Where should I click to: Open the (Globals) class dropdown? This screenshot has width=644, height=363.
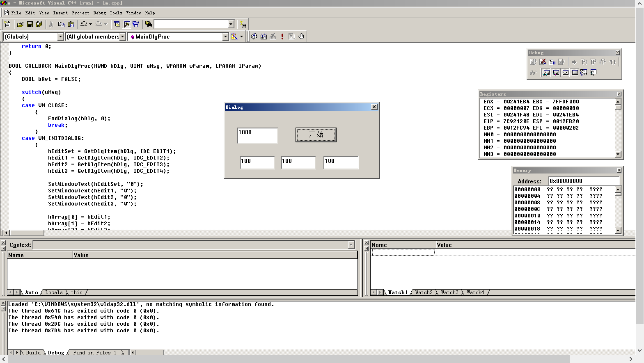coord(61,37)
